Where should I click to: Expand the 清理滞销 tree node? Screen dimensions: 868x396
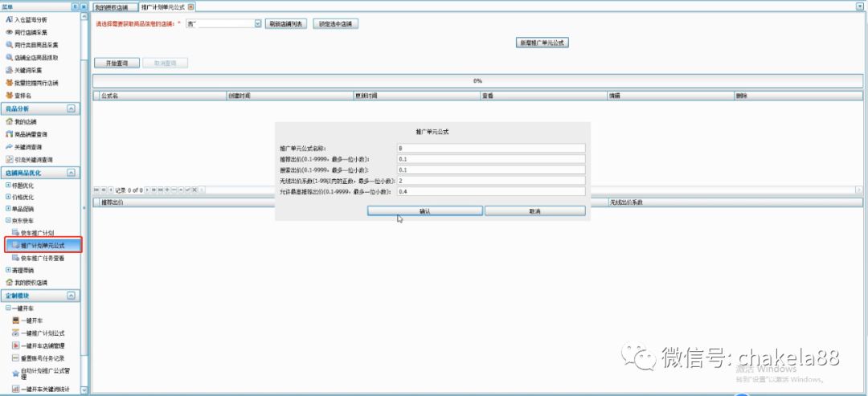8,270
